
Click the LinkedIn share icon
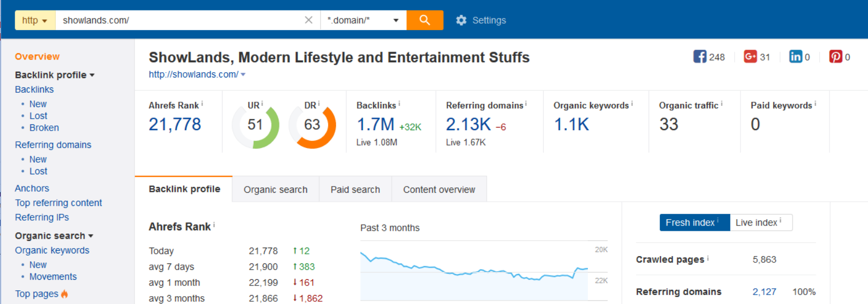pyautogui.click(x=795, y=56)
